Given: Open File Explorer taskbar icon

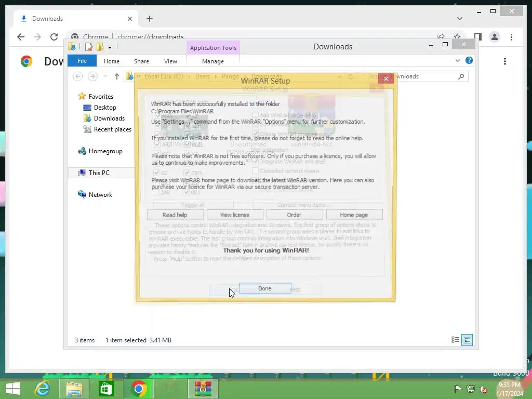Looking at the screenshot, I should [x=74, y=389].
